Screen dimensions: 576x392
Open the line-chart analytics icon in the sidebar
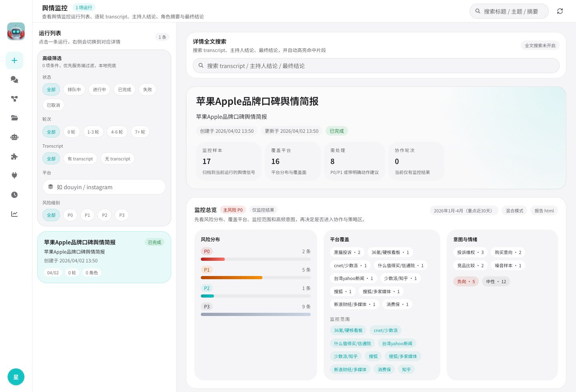click(x=14, y=214)
